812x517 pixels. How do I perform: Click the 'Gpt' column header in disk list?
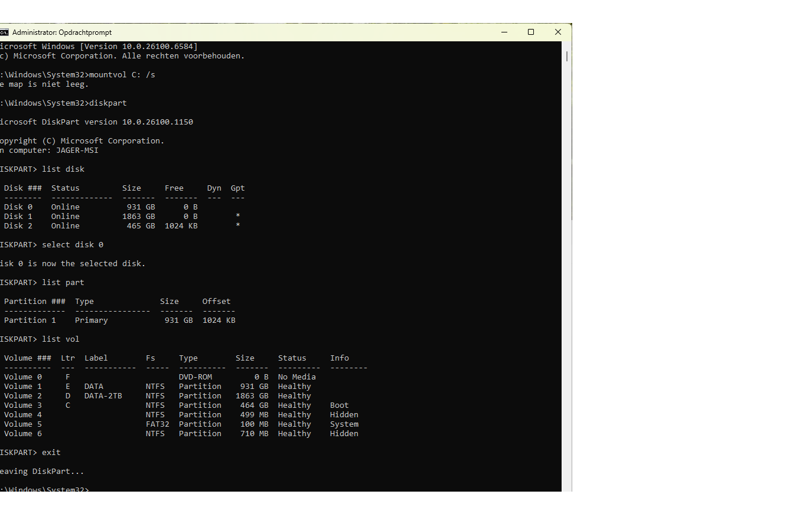[x=238, y=188]
